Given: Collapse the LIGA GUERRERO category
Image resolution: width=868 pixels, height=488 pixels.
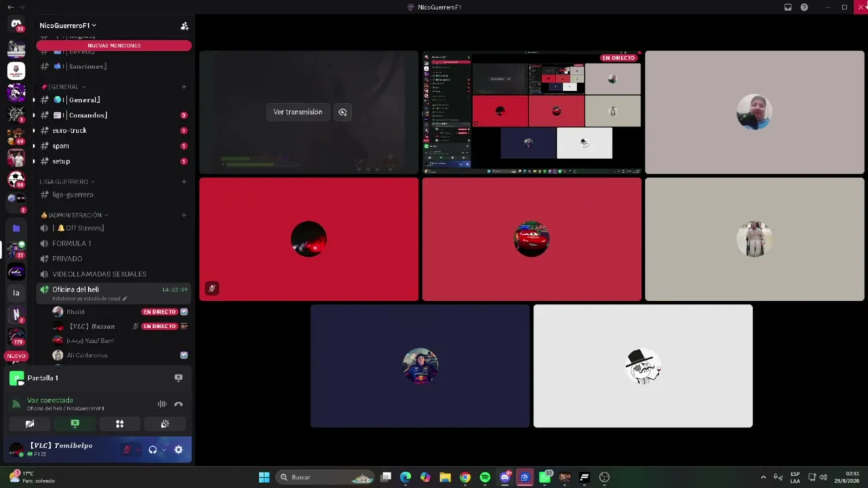Looking at the screenshot, I should point(66,182).
